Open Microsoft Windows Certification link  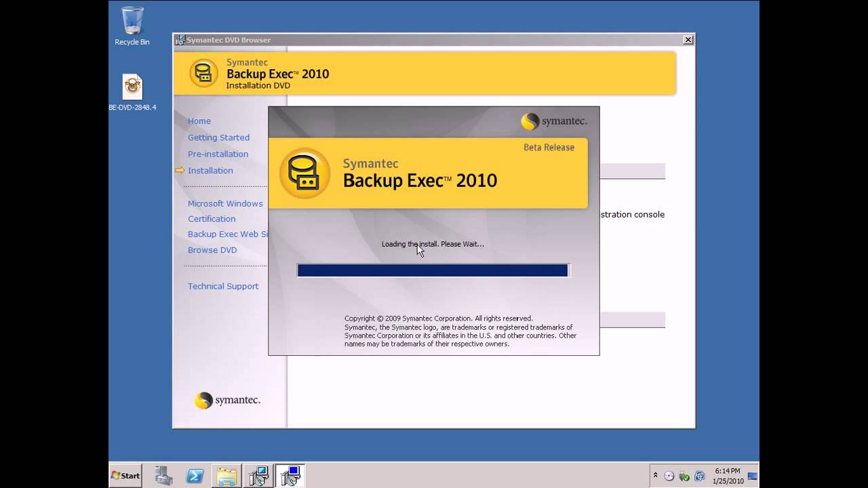[x=225, y=211]
